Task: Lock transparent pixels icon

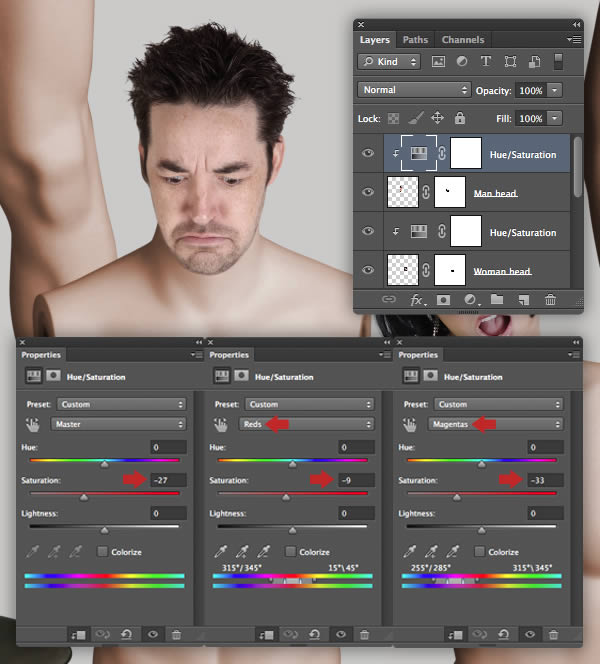Action: pyautogui.click(x=393, y=119)
